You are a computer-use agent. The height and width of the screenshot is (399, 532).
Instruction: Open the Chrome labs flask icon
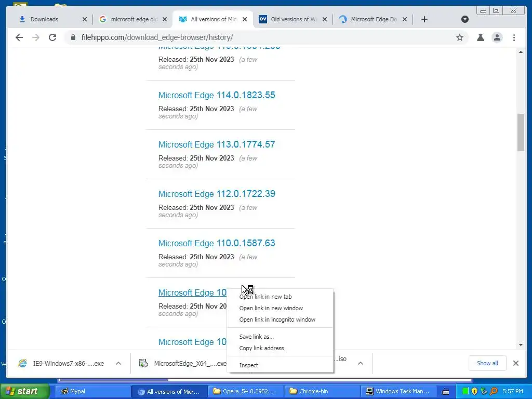click(x=481, y=37)
